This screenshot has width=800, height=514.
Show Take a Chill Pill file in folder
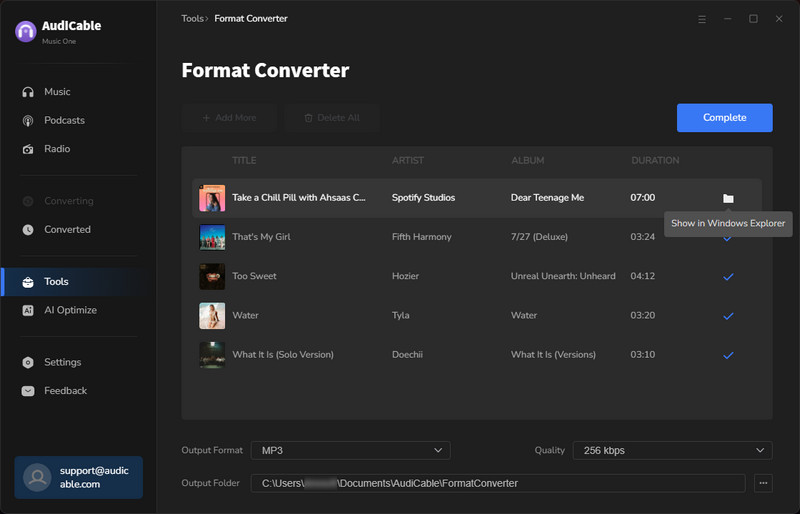pos(728,198)
